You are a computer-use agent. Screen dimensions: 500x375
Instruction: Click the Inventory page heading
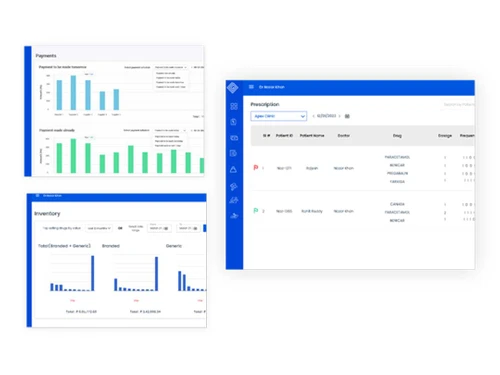pyautogui.click(x=47, y=213)
